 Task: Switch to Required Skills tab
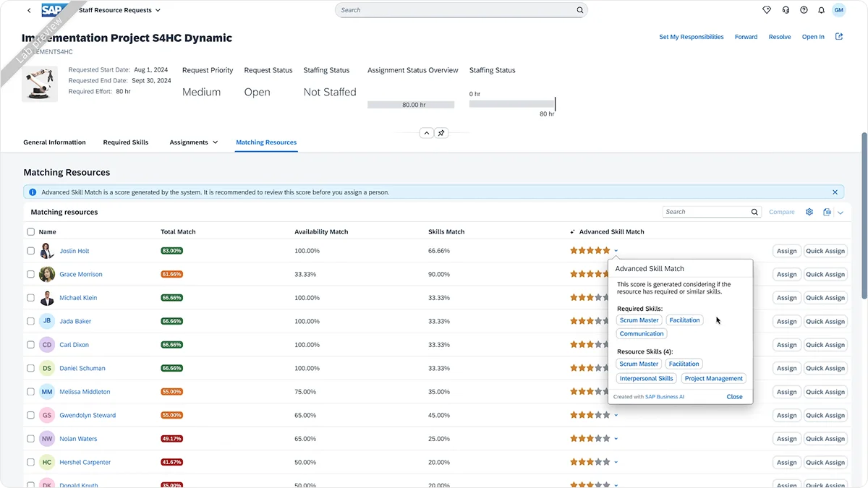point(126,142)
